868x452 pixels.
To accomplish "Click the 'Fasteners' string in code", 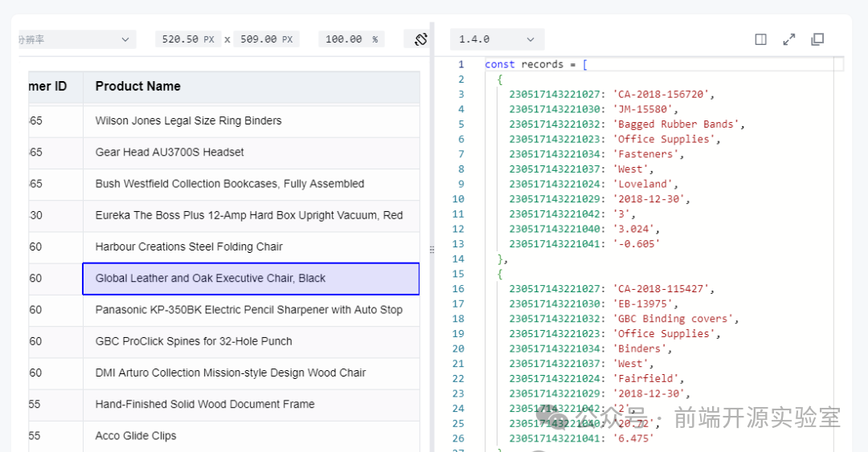I will click(645, 154).
